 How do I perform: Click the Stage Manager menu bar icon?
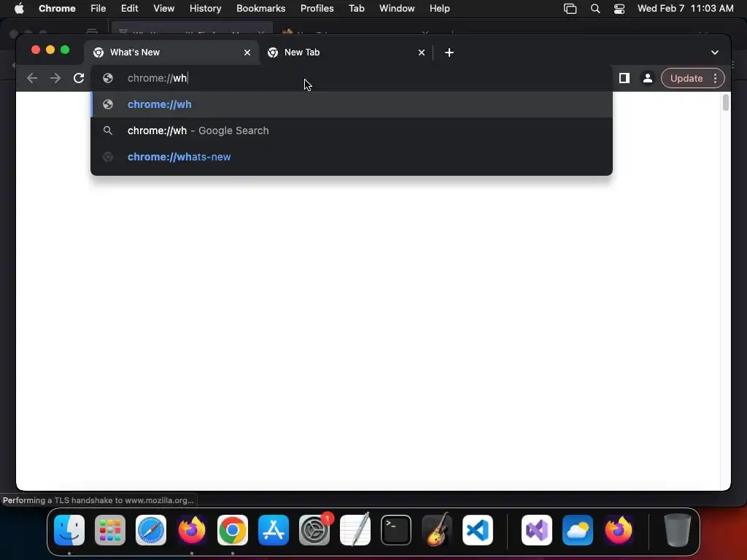click(570, 9)
